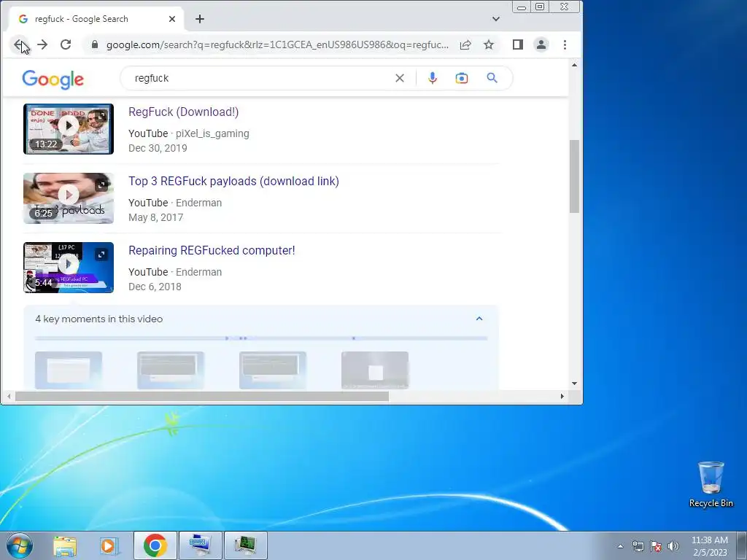Open Windows Explorer from taskbar
Screen dimensions: 747x560
tap(65, 545)
